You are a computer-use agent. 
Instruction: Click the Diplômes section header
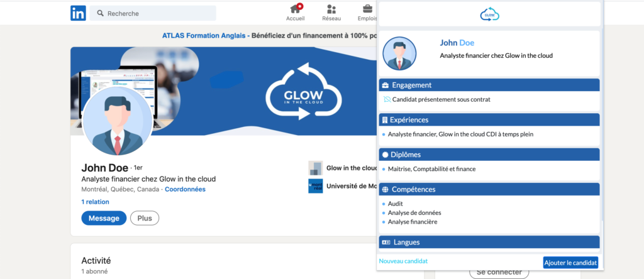point(489,155)
